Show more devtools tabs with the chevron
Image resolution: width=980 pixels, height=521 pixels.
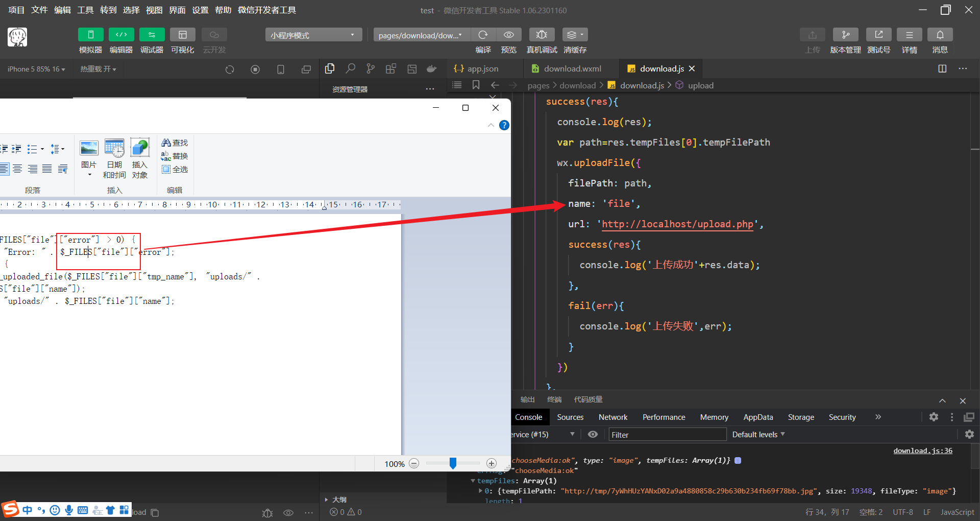(878, 417)
